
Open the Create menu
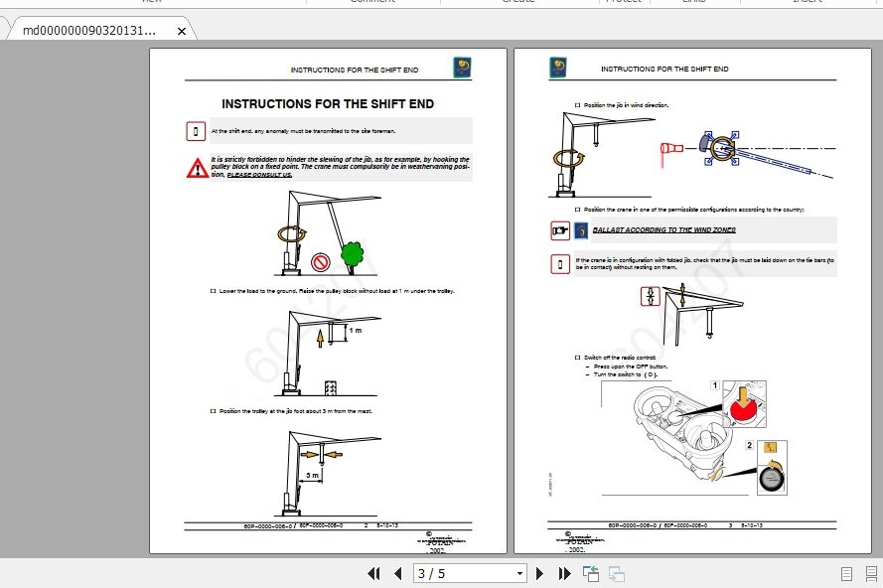pyautogui.click(x=518, y=3)
